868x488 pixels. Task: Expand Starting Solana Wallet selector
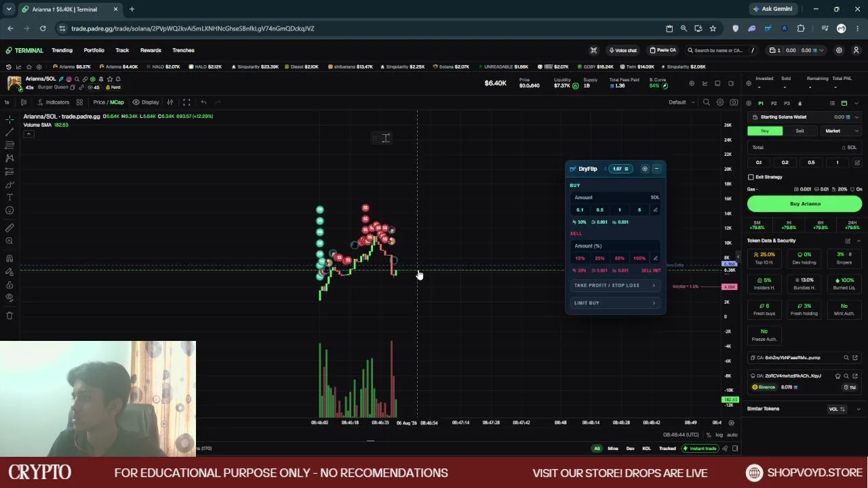point(804,117)
